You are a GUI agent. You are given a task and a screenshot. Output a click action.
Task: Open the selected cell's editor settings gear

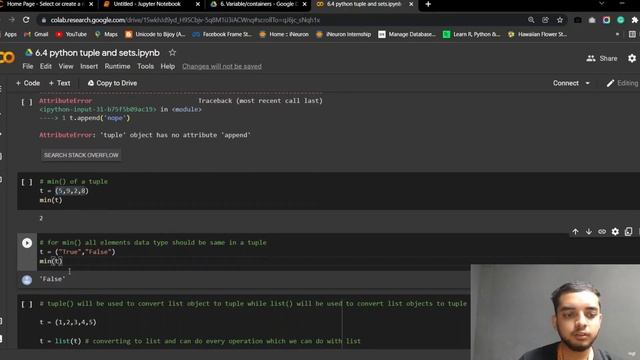pyautogui.click(x=615, y=231)
